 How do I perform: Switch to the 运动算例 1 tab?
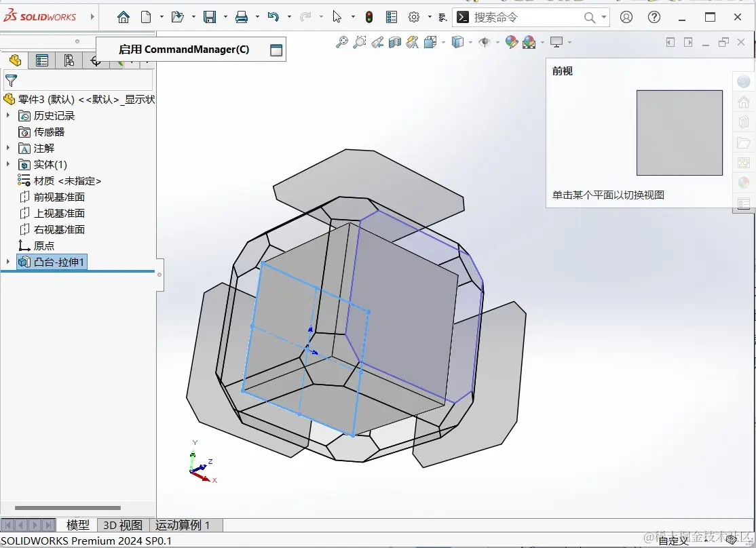click(186, 525)
